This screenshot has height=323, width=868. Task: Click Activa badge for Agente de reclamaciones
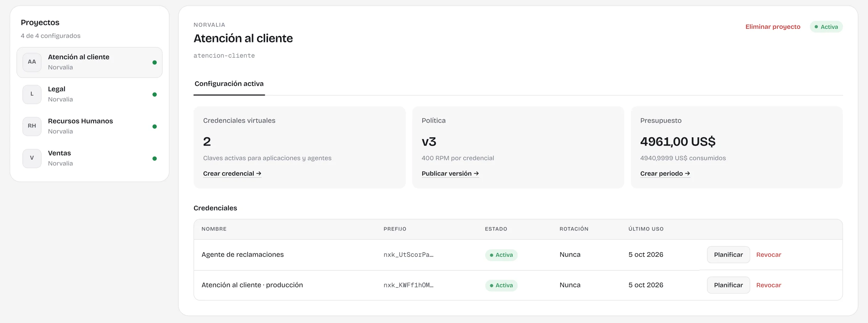tap(501, 255)
